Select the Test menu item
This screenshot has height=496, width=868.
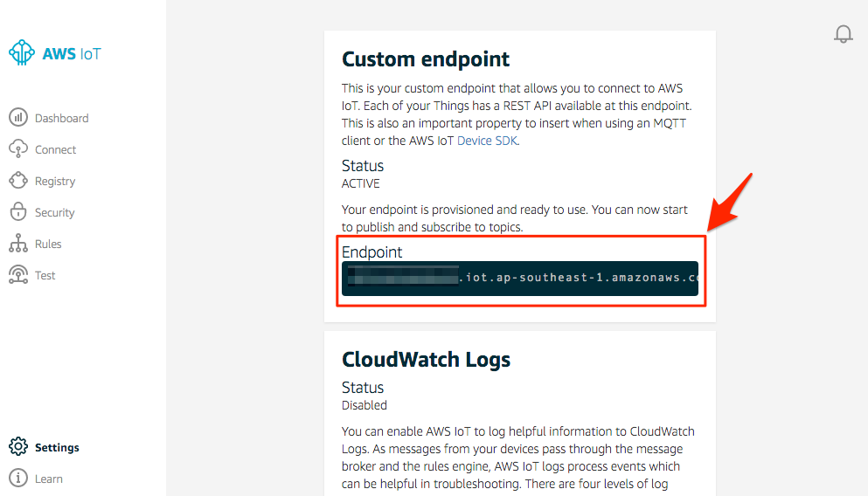45,275
